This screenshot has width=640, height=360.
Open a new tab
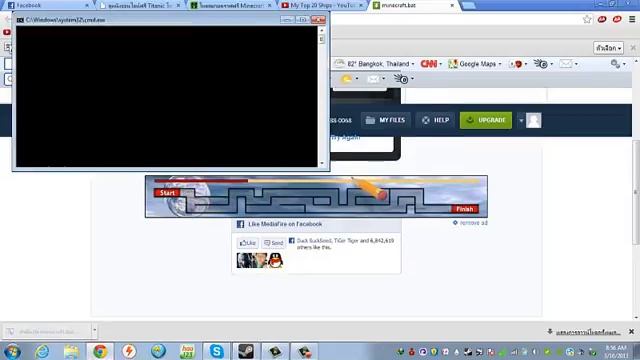(x=468, y=5)
